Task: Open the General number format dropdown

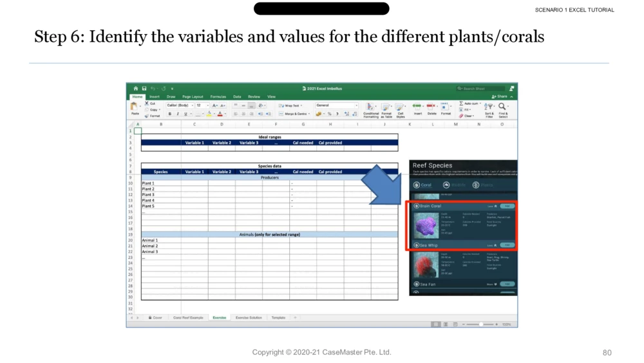Action: (x=336, y=105)
